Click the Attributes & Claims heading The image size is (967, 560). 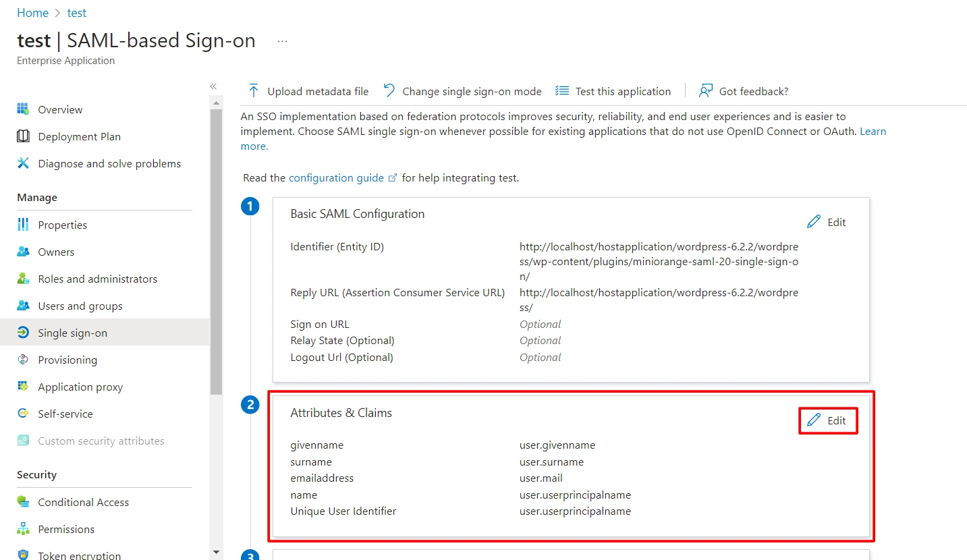coord(341,413)
